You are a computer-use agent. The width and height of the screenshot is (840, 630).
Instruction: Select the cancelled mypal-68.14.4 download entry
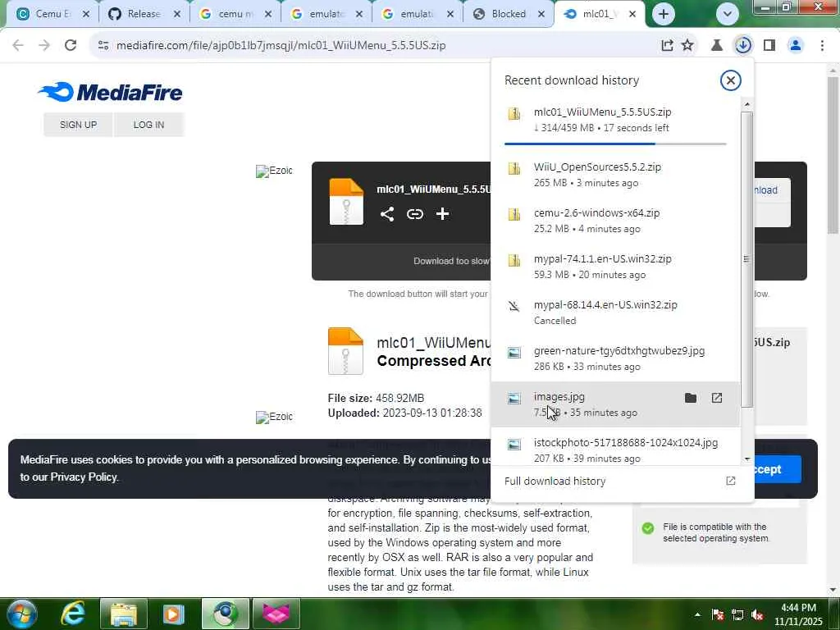point(615,313)
